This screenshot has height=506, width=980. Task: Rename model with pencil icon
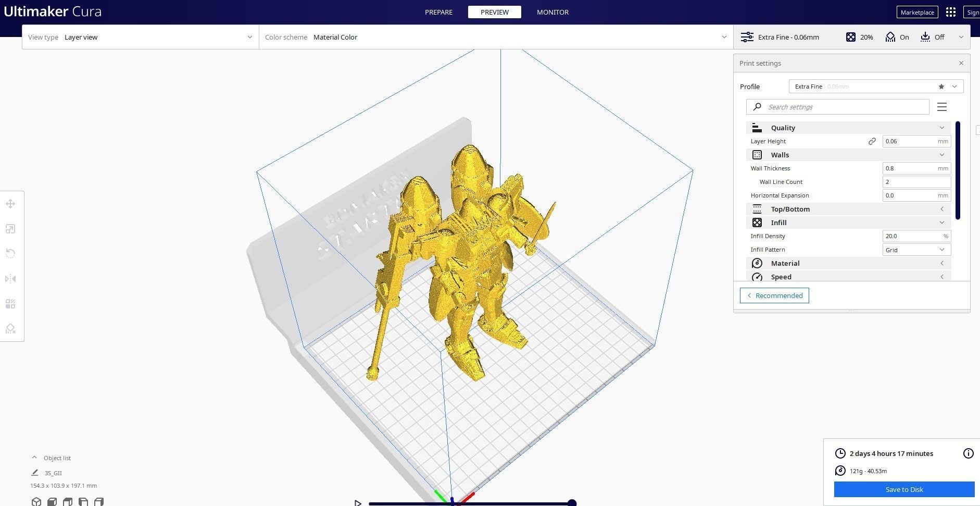(x=35, y=473)
